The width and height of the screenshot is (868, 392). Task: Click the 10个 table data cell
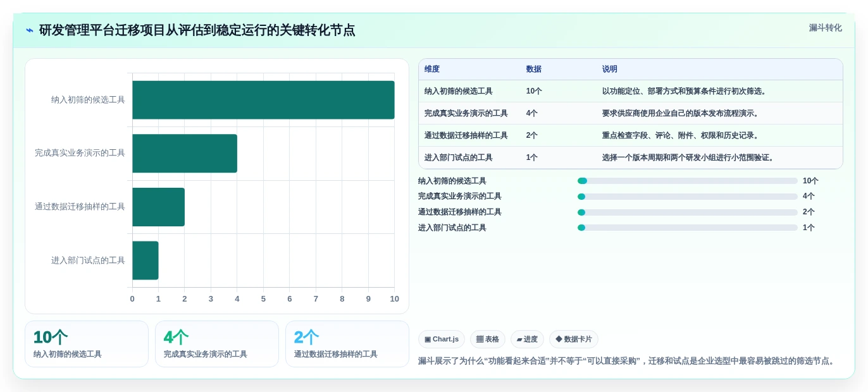coord(534,91)
